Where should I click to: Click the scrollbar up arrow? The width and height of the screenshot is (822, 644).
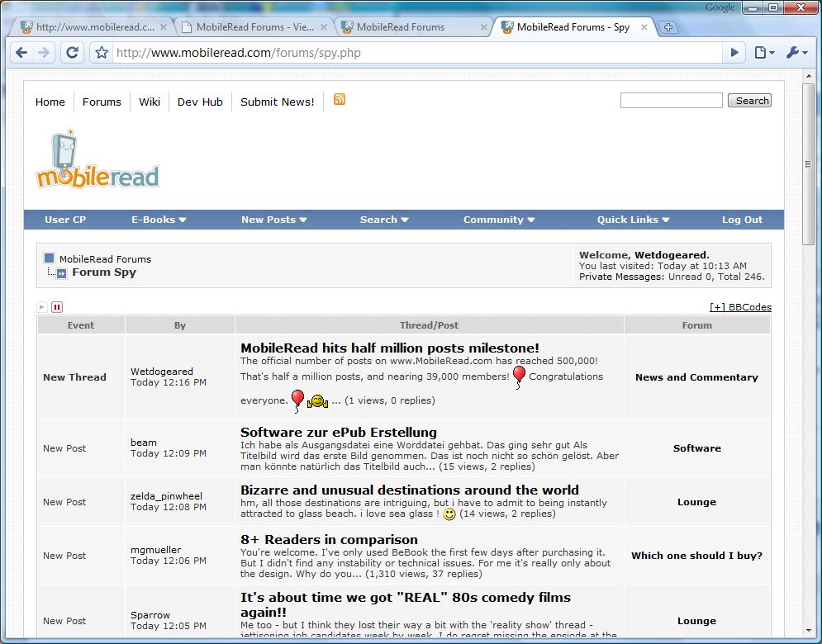(x=809, y=76)
